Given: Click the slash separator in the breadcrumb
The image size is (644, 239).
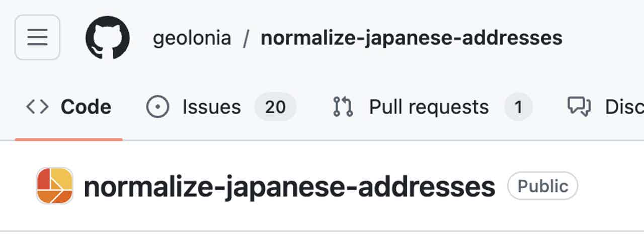Looking at the screenshot, I should click(246, 39).
